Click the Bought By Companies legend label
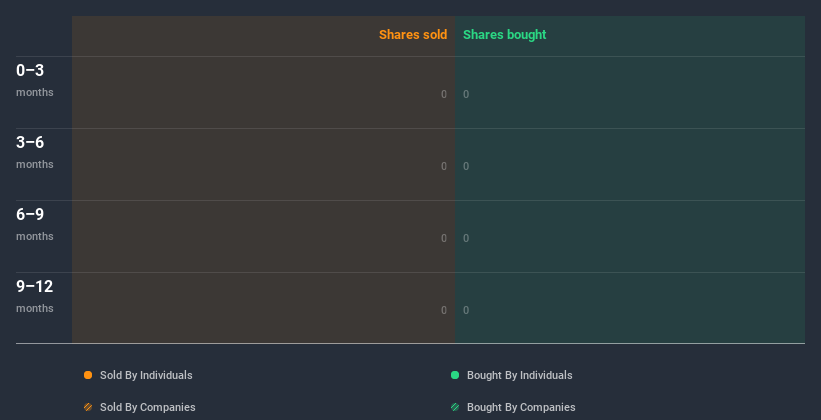Viewport: 821px width, 420px height. (521, 407)
